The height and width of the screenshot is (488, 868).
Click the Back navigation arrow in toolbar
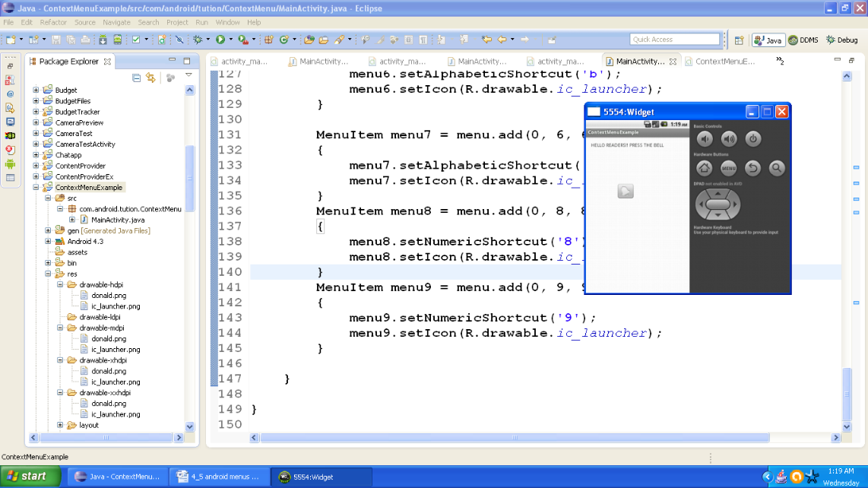click(502, 40)
